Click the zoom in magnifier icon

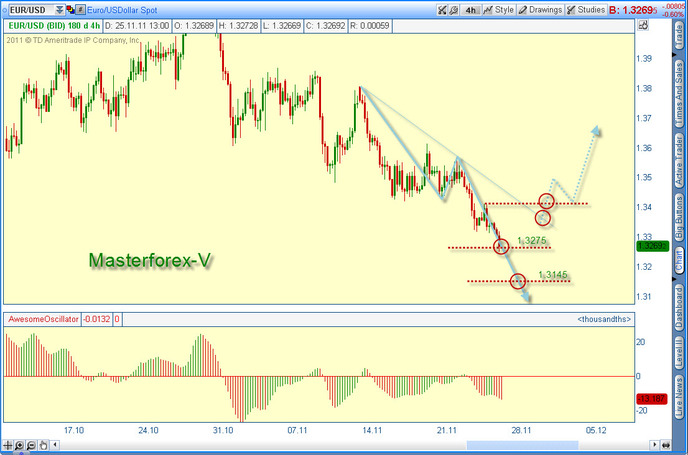click(19, 444)
